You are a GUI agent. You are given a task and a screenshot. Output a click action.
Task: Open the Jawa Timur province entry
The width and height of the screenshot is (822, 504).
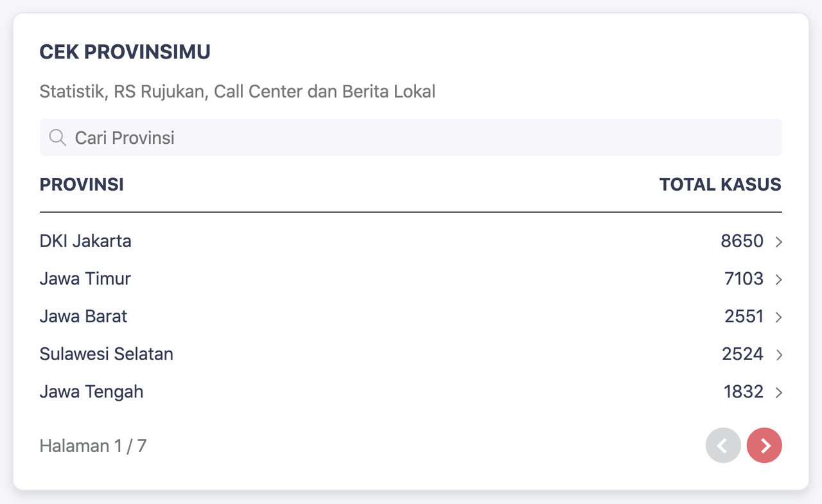pos(85,279)
